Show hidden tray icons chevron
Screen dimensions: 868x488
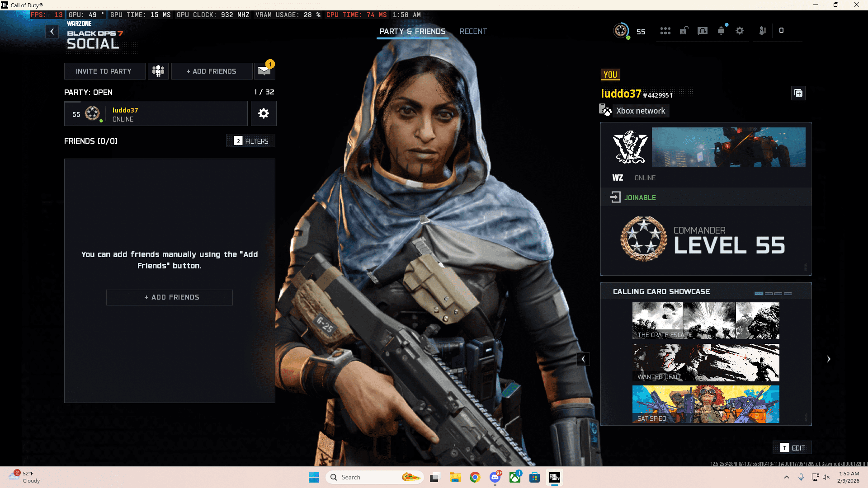(x=787, y=477)
